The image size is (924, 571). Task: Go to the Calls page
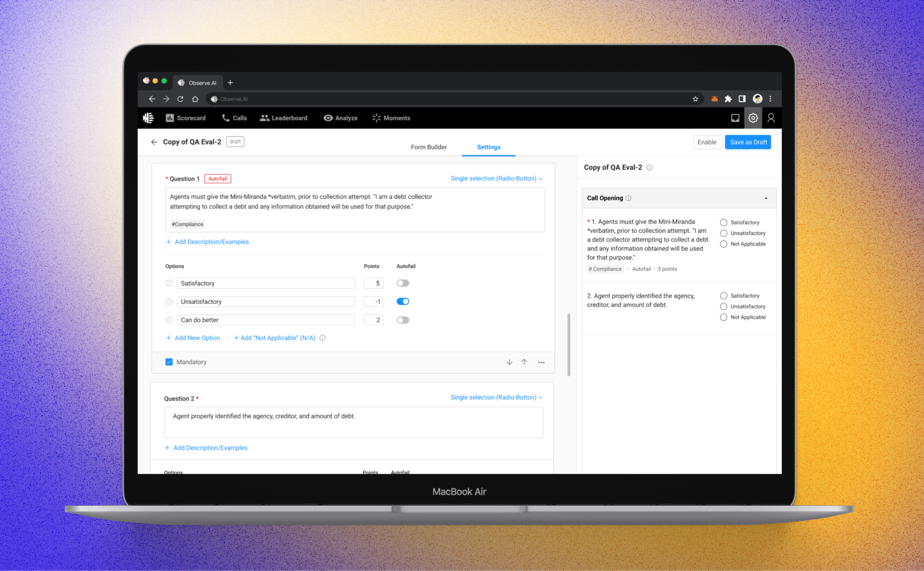pyautogui.click(x=234, y=118)
